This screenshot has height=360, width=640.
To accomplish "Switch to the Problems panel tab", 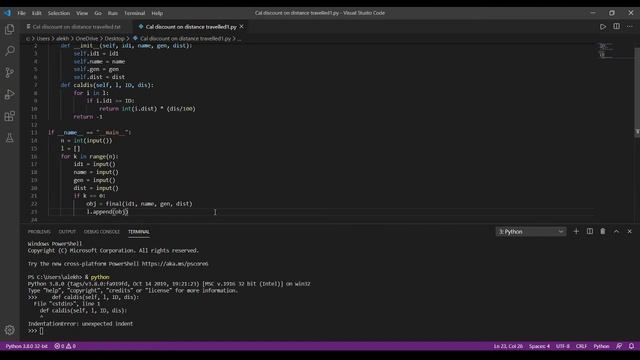I will pyautogui.click(x=39, y=231).
